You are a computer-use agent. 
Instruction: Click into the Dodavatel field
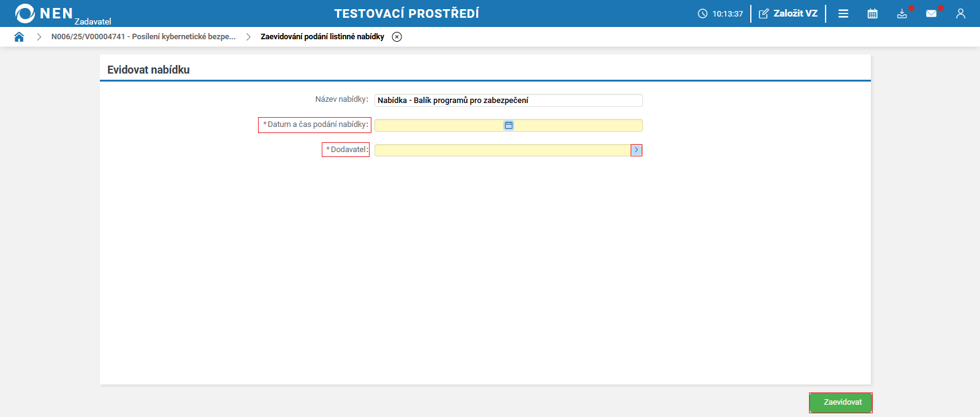(x=503, y=150)
